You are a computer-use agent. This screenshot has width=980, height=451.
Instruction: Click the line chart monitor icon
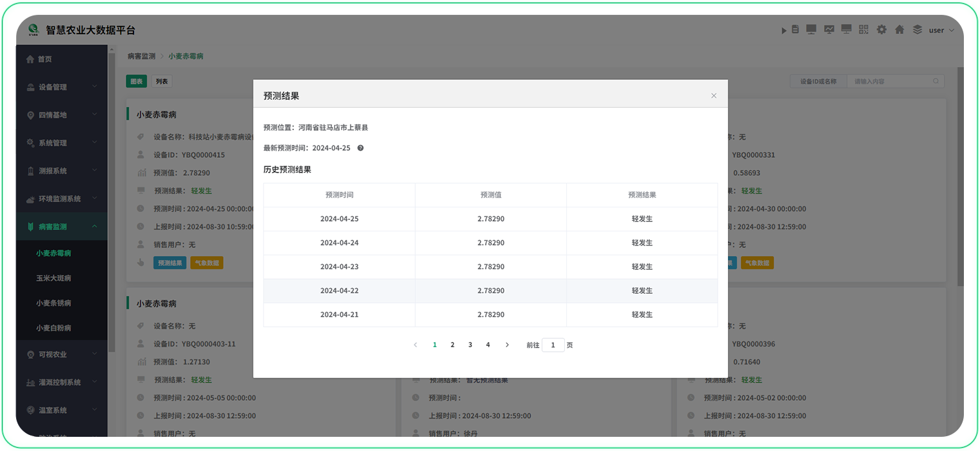(x=829, y=30)
